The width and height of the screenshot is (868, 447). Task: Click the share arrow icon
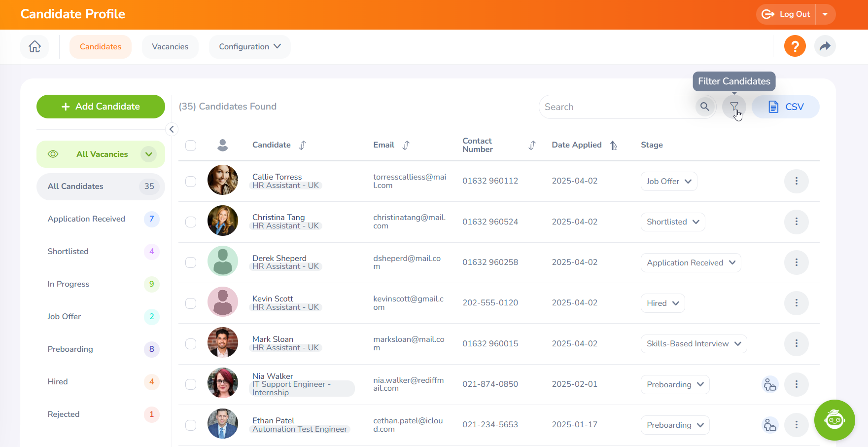pos(825,46)
